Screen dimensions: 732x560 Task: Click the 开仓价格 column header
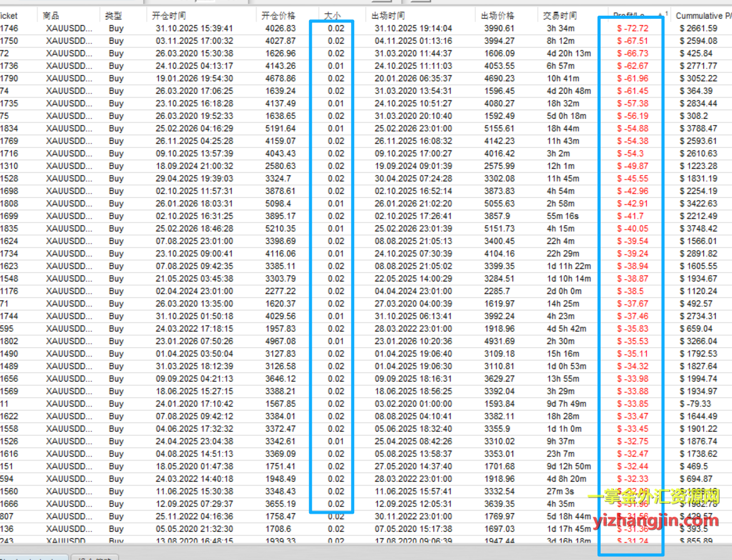point(278,15)
